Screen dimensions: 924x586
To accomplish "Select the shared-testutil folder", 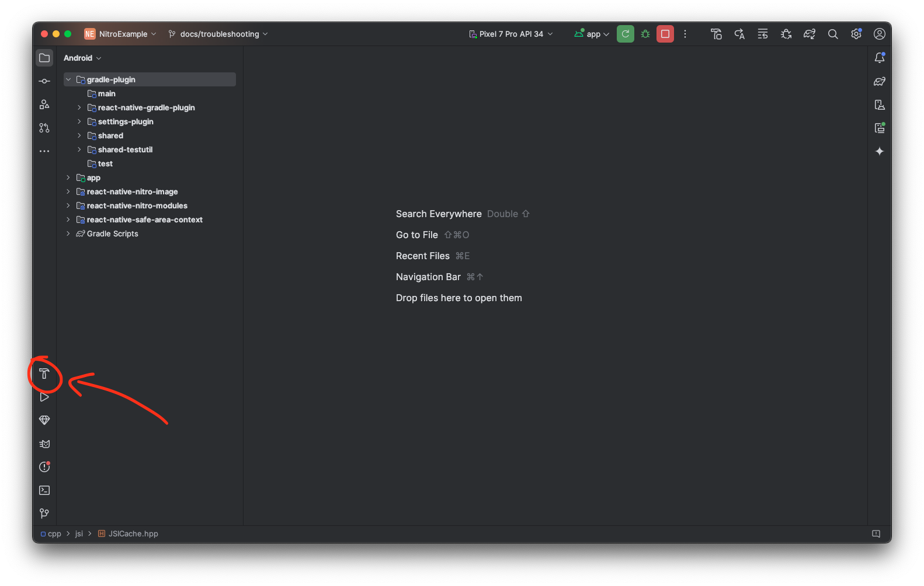I will coord(125,149).
